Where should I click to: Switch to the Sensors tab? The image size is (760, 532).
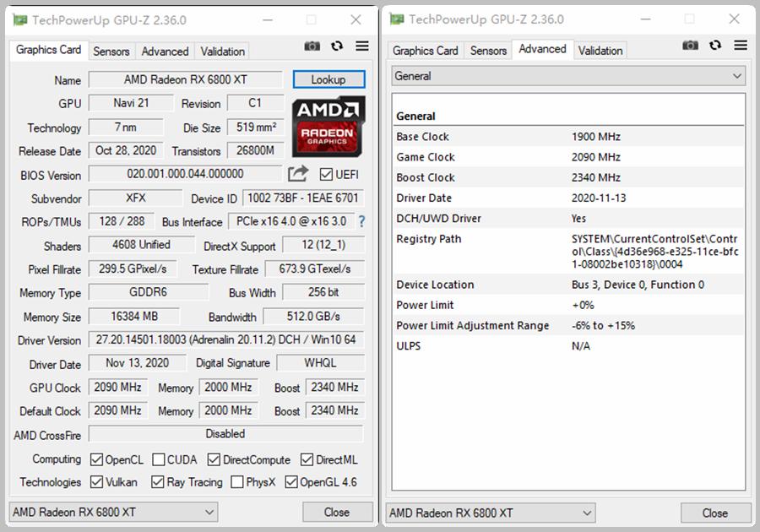click(111, 52)
